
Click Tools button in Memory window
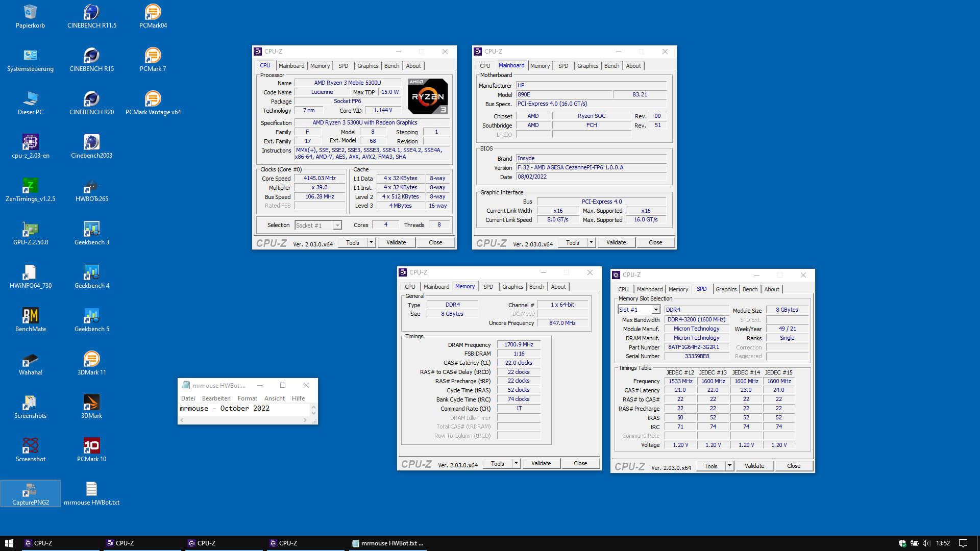497,463
